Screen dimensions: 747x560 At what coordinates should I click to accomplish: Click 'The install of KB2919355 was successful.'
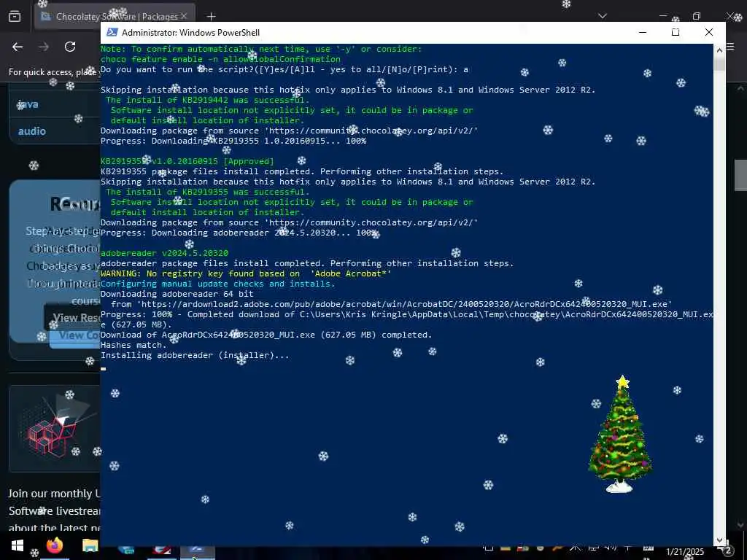click(208, 192)
